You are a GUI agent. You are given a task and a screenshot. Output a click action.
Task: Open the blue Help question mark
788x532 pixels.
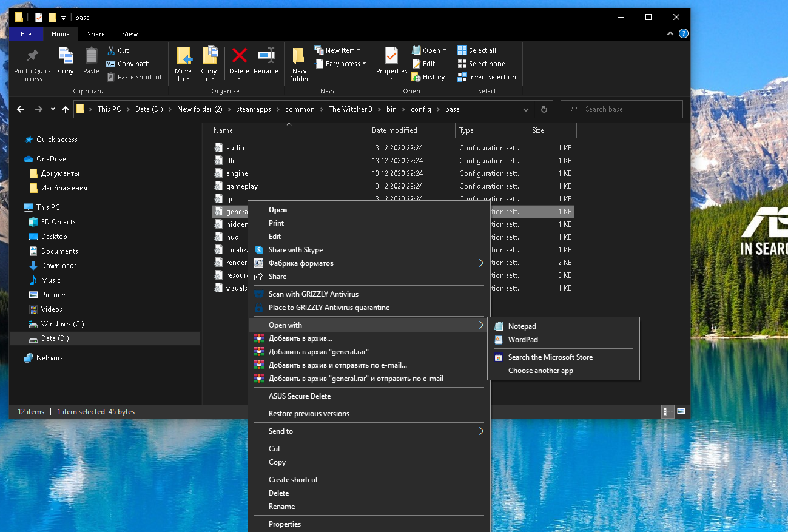(x=684, y=34)
